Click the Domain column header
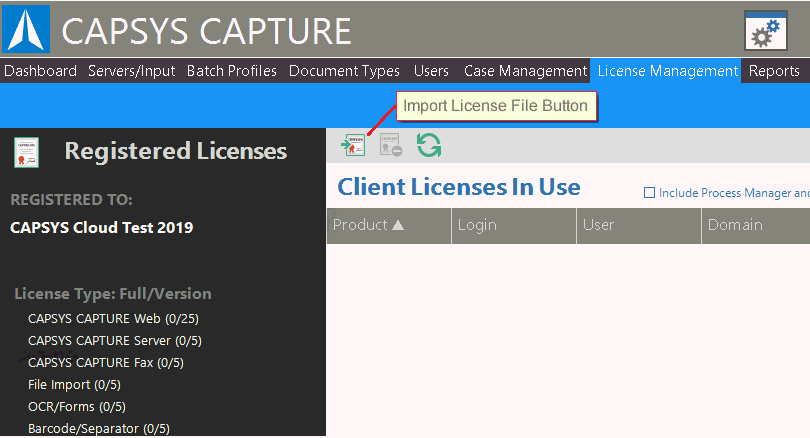This screenshot has width=810, height=438. pos(756,225)
